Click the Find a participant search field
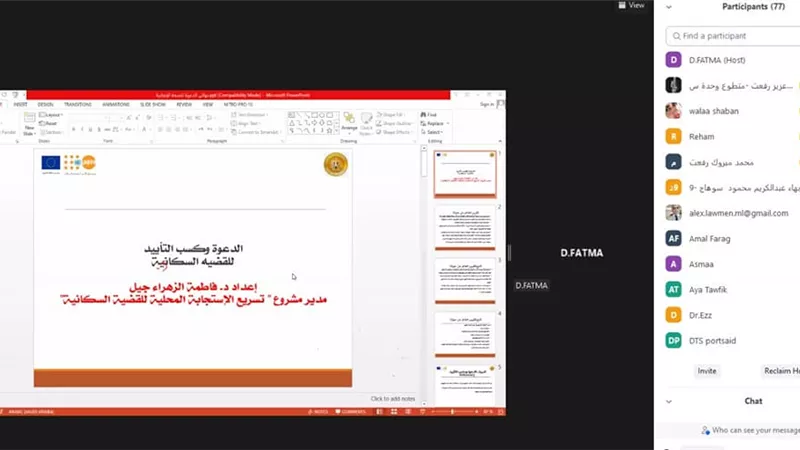 733,36
